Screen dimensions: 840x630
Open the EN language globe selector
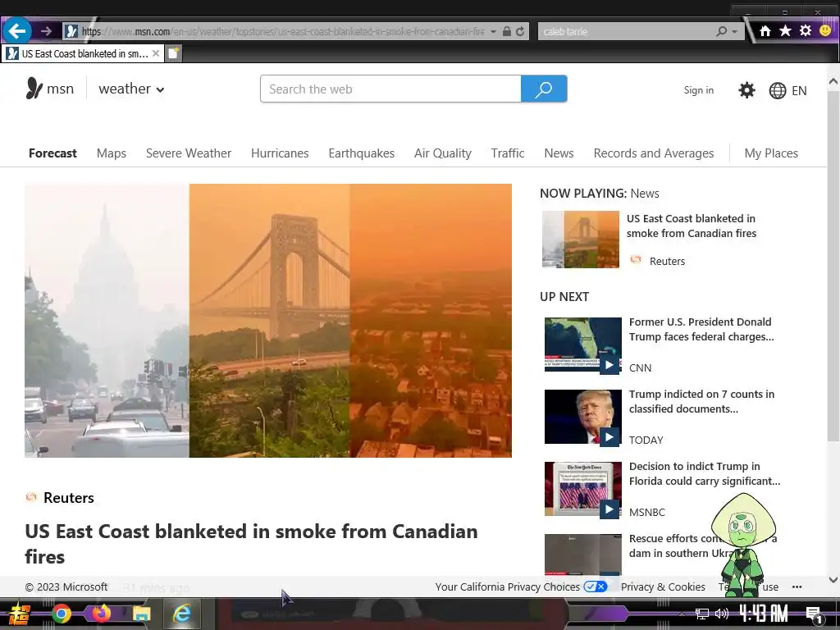[x=787, y=90]
